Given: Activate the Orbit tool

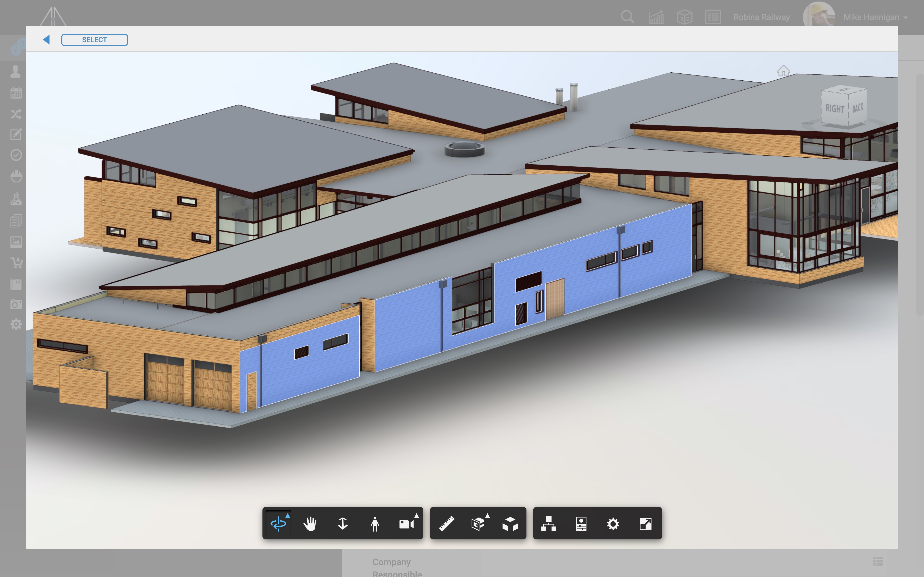Looking at the screenshot, I should point(278,524).
